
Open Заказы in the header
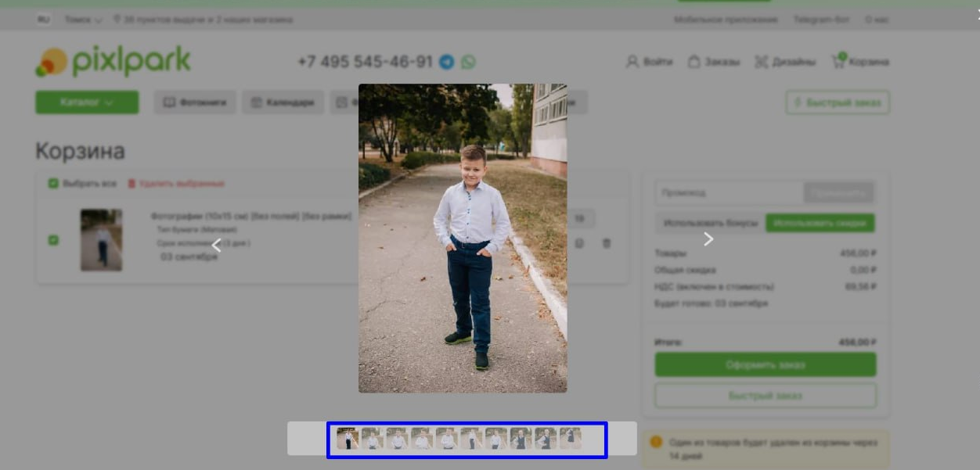(713, 62)
